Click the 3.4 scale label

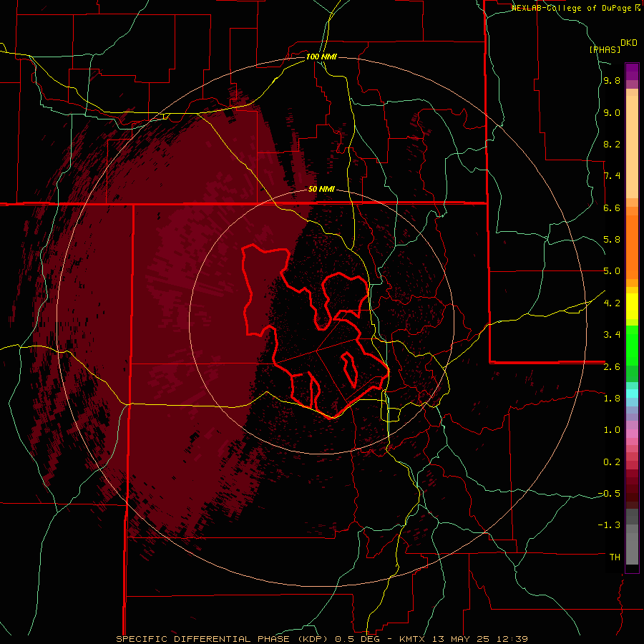coord(612,335)
